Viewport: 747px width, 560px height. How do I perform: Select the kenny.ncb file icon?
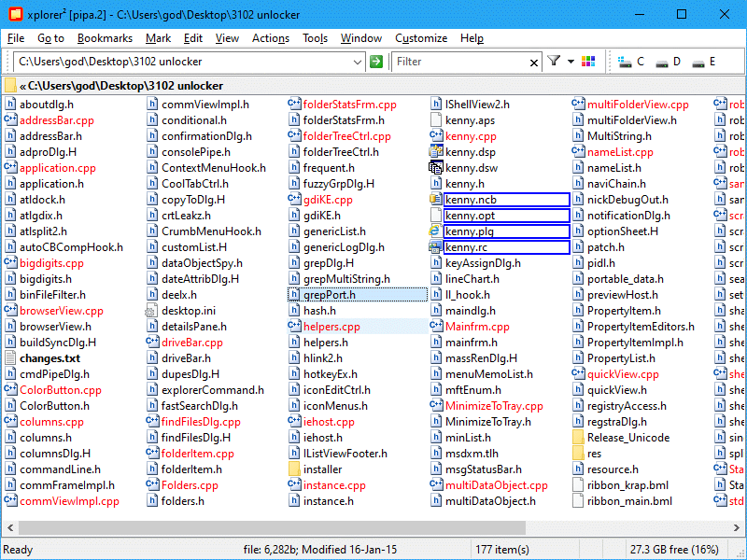[x=435, y=200]
